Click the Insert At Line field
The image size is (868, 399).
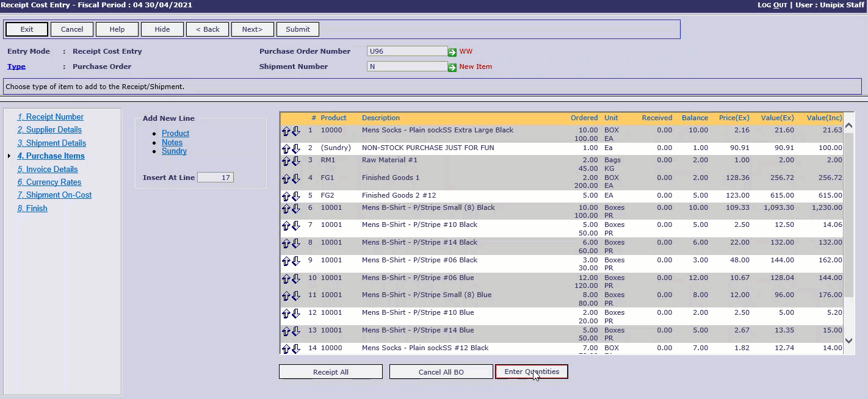point(215,178)
